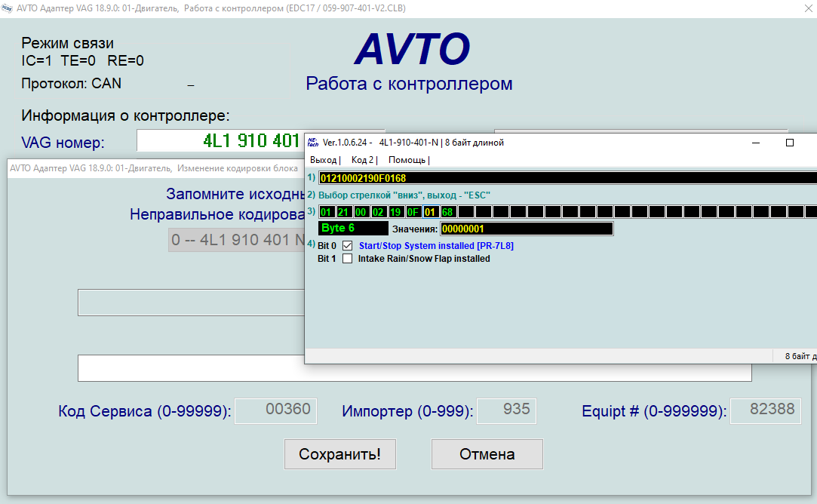This screenshot has width=817, height=504.
Task: Select byte cell with value 19
Action: pyautogui.click(x=395, y=212)
